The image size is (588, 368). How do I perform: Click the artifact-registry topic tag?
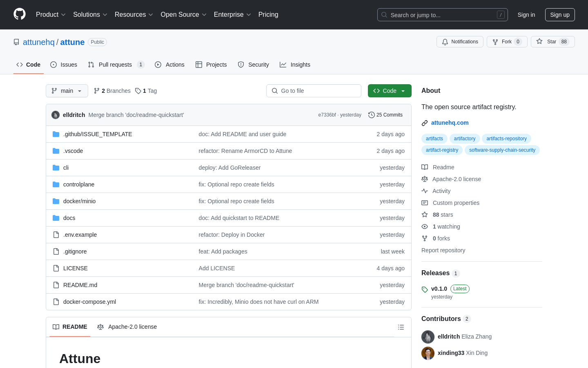(442, 150)
